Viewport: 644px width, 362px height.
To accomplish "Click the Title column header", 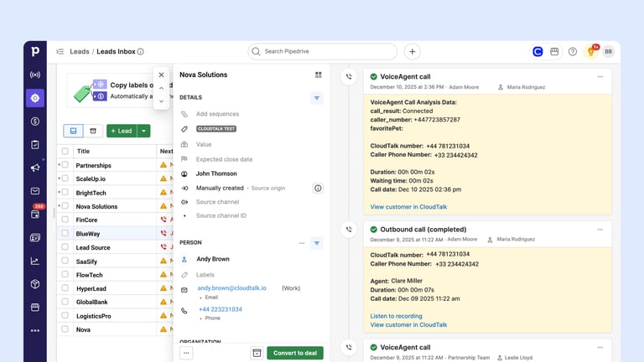I will click(83, 151).
